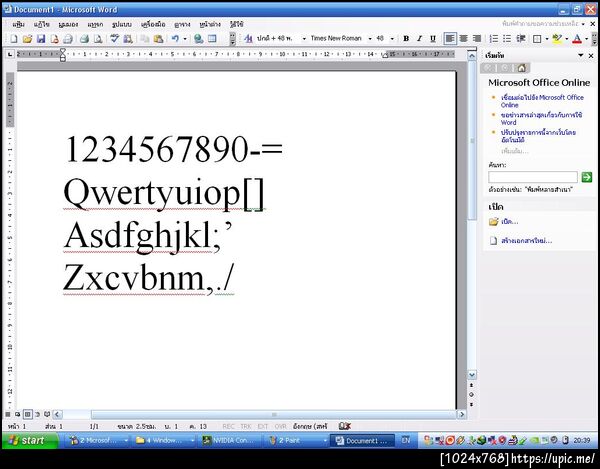Open the third menu bar item (View)
This screenshot has height=469, width=600.
68,24
